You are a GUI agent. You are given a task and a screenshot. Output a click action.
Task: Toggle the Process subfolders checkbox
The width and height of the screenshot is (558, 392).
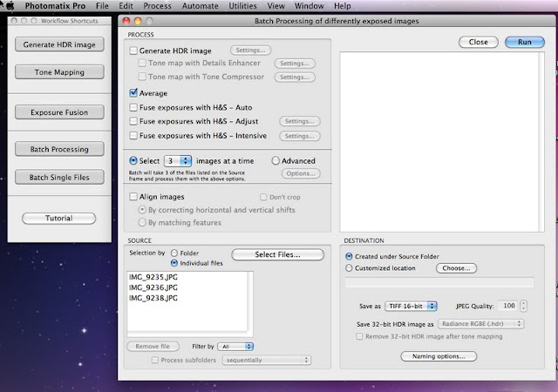(155, 360)
